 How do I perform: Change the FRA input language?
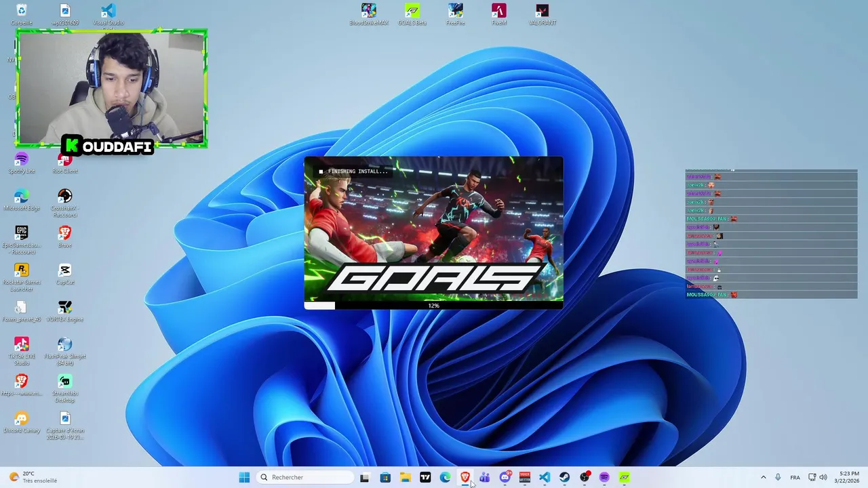click(x=795, y=477)
